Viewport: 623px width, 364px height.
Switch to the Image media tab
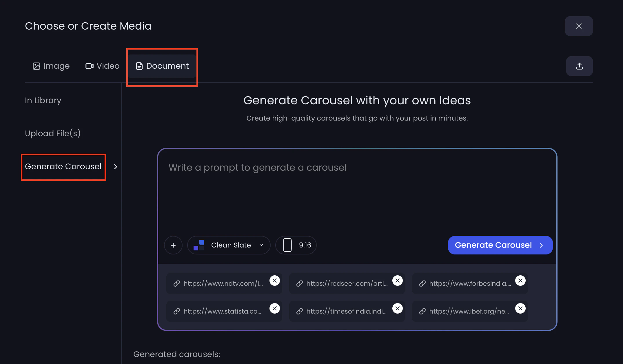tap(51, 66)
